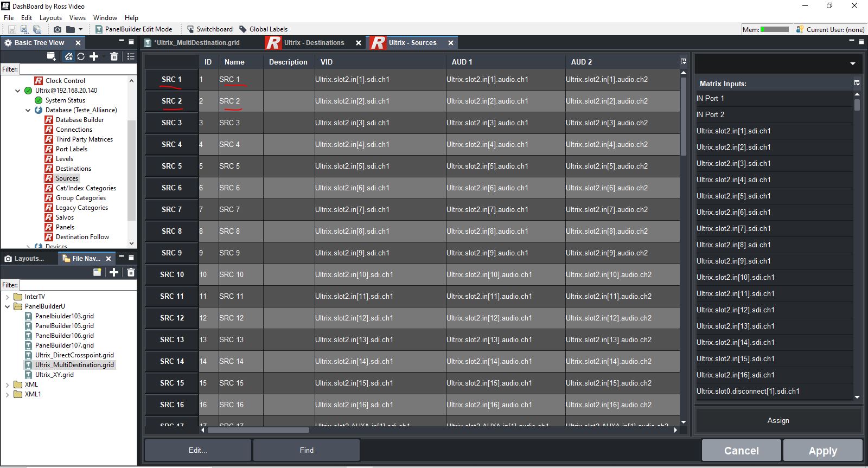Open Destinations in the tree
The width and height of the screenshot is (868, 468).
[x=73, y=169]
